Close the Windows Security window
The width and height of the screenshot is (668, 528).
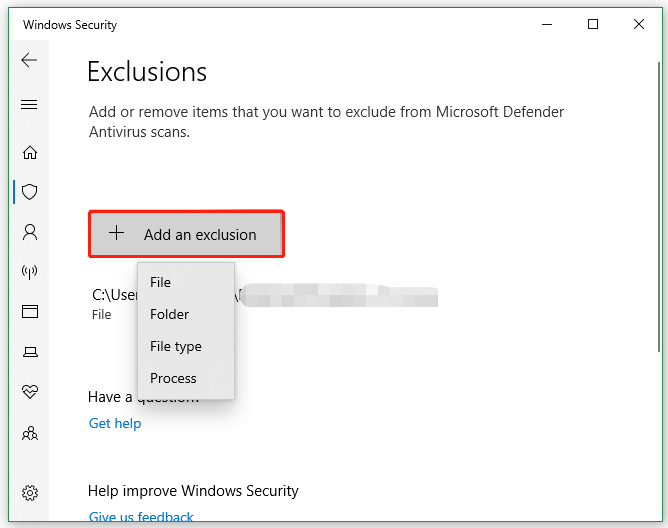click(639, 24)
